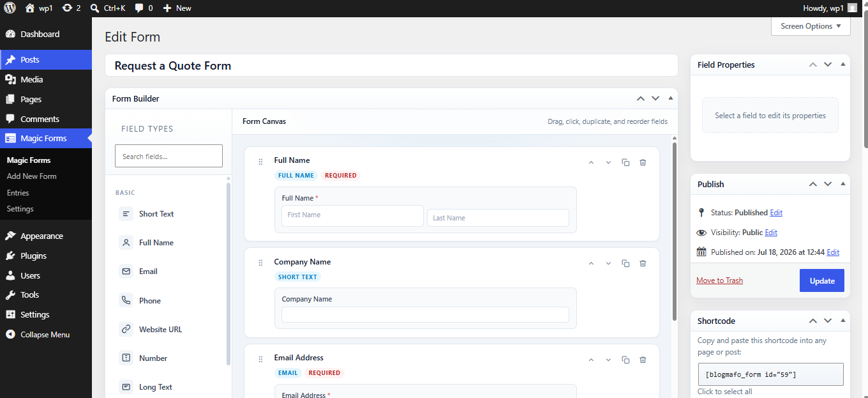
Task: Click Collapse Menu in the sidebar
Action: click(x=46, y=334)
